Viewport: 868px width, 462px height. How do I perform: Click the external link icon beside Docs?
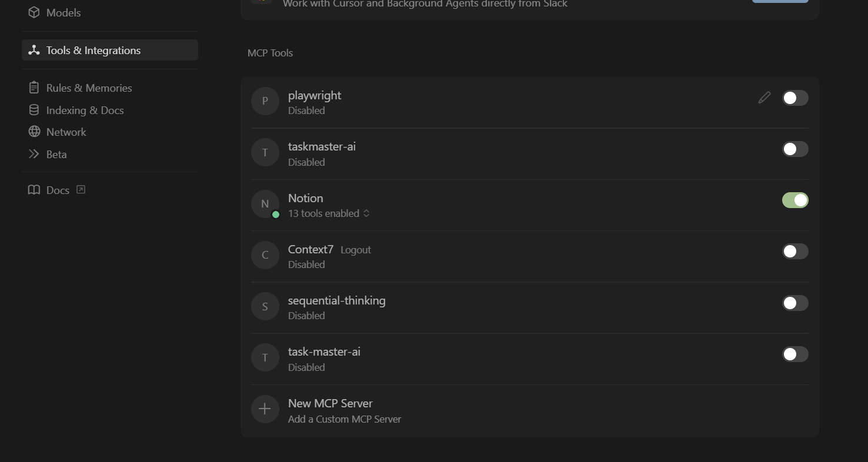tap(81, 189)
